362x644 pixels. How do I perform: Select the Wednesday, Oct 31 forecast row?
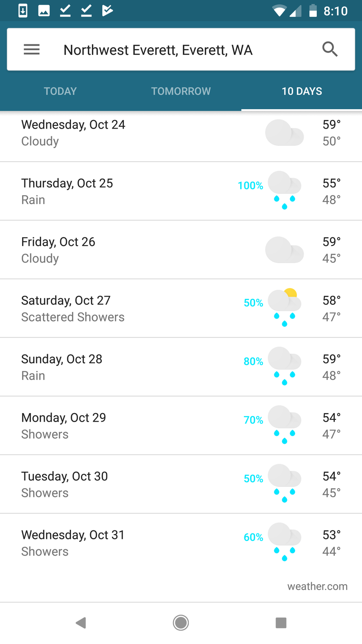pos(181,543)
